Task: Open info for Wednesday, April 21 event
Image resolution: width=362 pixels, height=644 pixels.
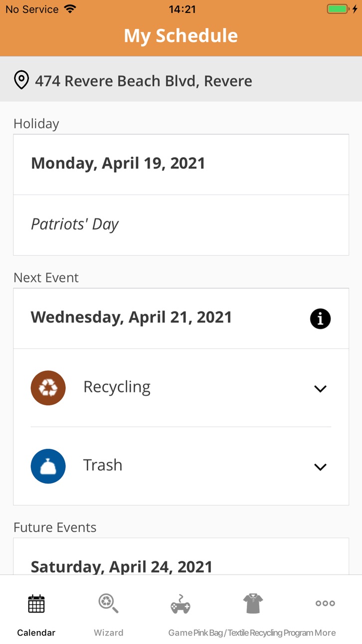Action: [x=320, y=319]
